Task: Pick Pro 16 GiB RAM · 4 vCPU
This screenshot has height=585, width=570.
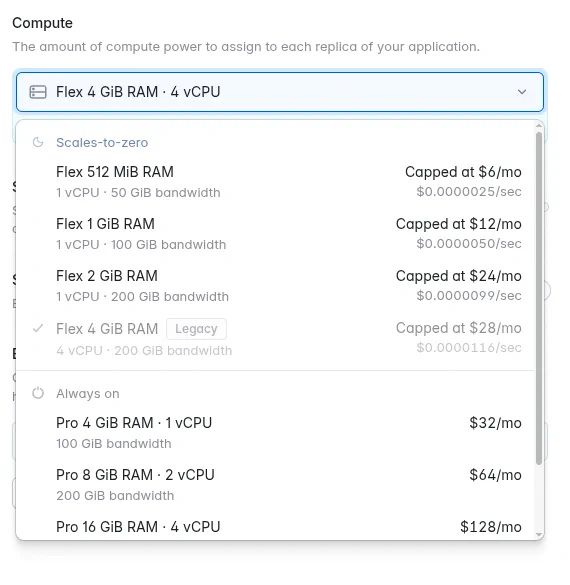Action: pos(276,527)
